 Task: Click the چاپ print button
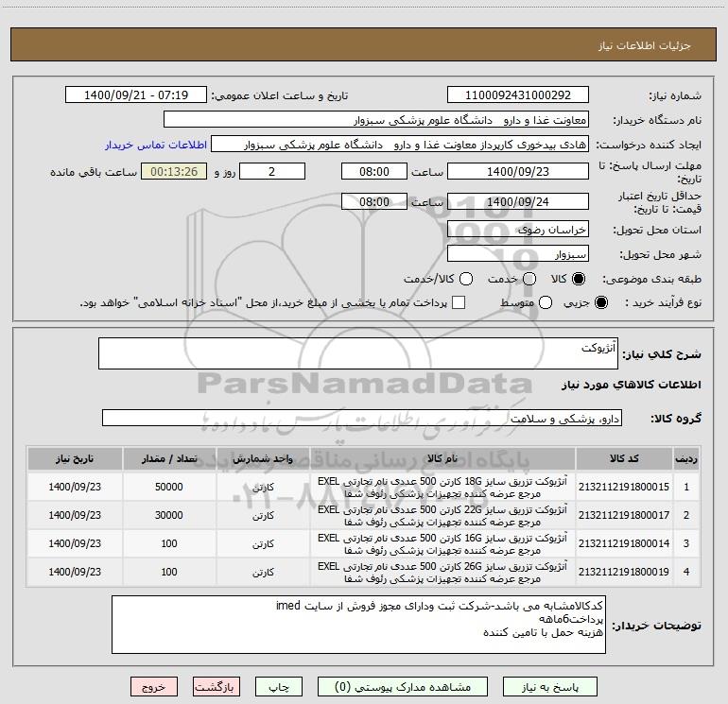click(x=279, y=687)
